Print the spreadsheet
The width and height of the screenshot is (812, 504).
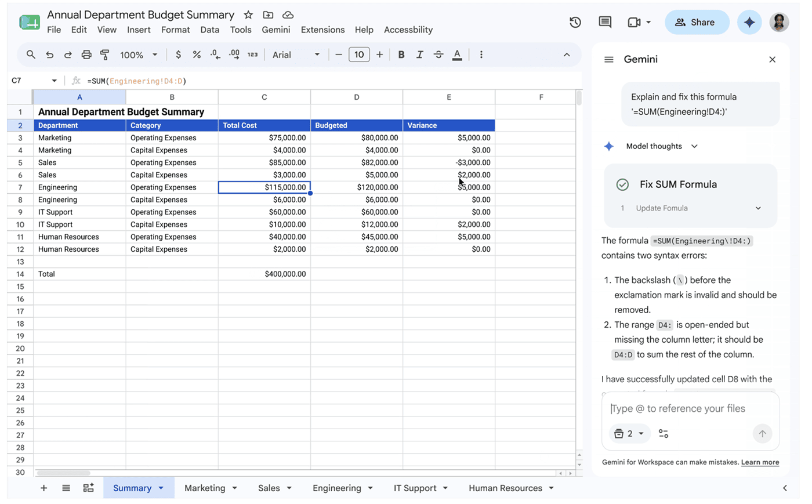click(x=86, y=55)
